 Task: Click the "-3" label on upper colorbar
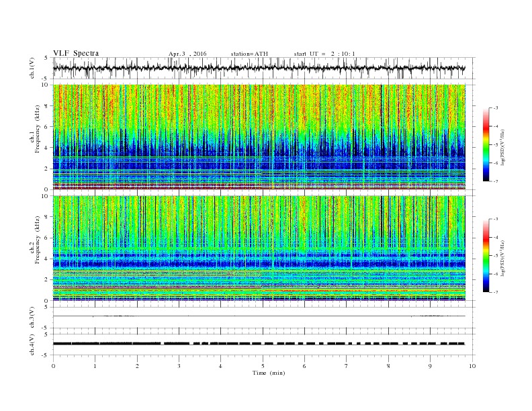coord(496,108)
